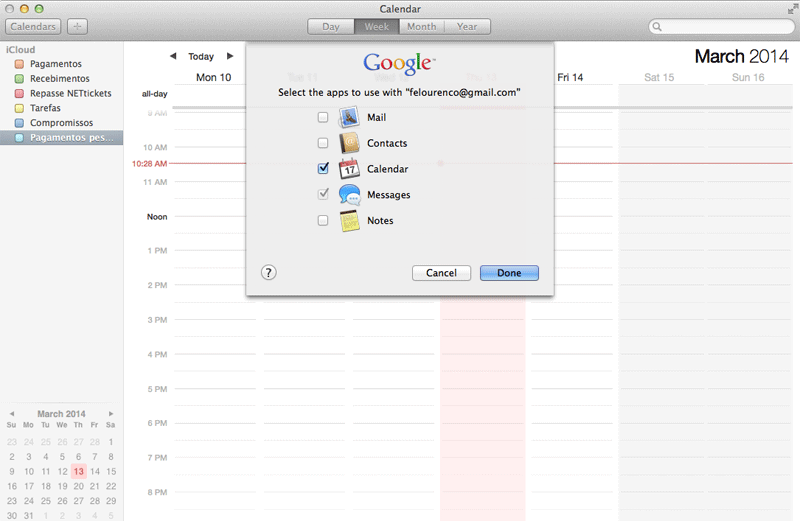Click the Mon 10 column header
Screen dimensions: 800x521
pos(213,77)
